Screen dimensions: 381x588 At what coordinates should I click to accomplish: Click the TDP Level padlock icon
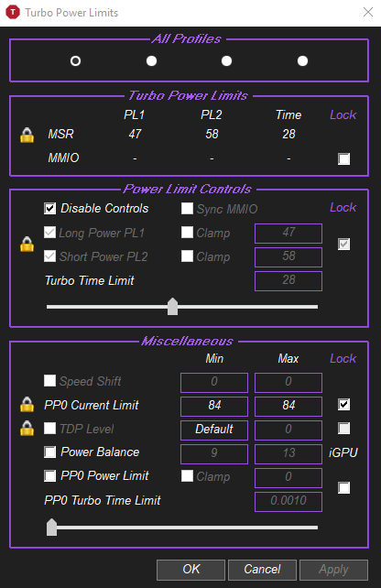point(27,428)
